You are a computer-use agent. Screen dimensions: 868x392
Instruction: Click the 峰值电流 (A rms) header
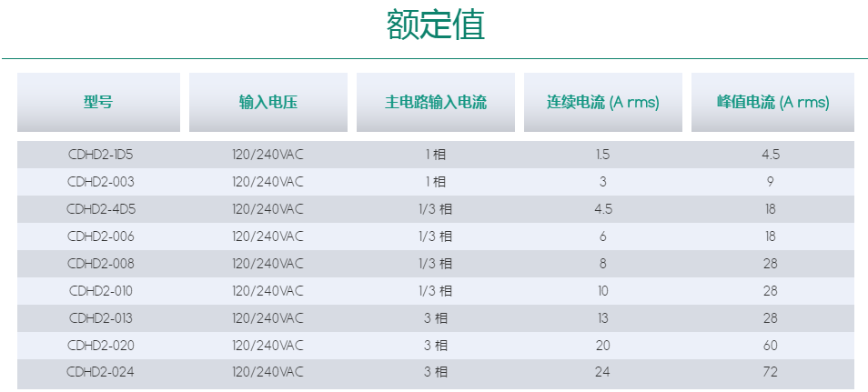tap(772, 102)
